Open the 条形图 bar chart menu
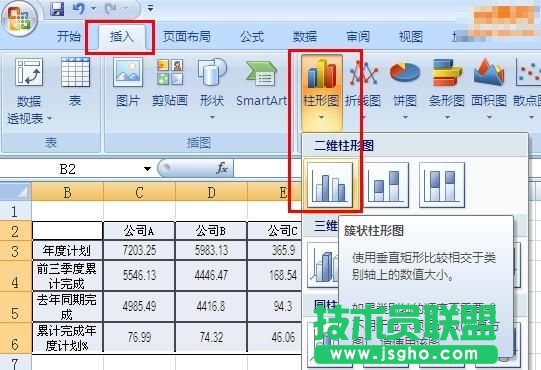 (x=447, y=88)
